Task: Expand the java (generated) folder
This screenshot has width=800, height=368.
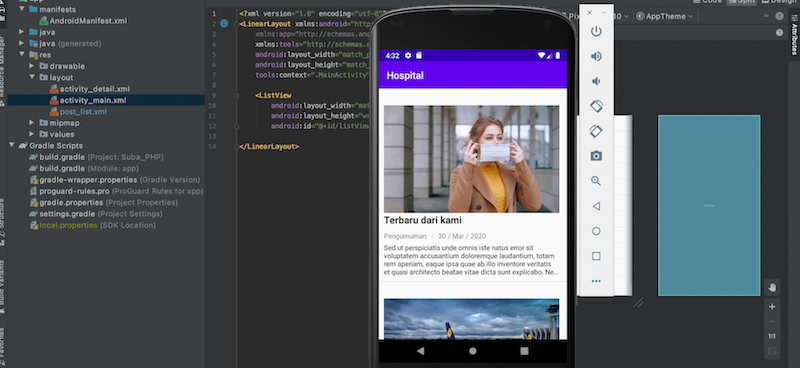Action: pos(21,43)
